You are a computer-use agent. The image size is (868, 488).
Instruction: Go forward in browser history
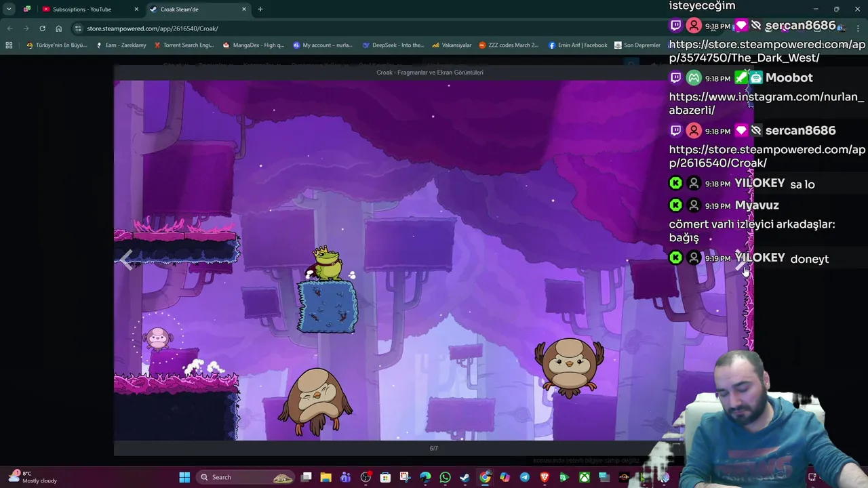point(26,28)
